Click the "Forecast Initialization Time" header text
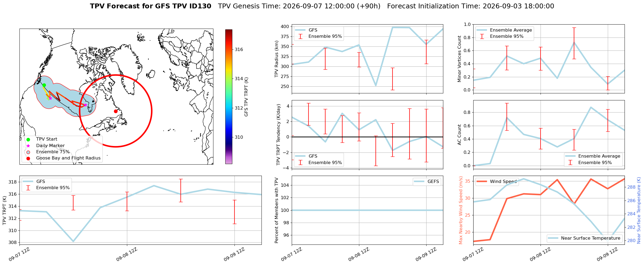644x265 pixels. click(x=471, y=6)
